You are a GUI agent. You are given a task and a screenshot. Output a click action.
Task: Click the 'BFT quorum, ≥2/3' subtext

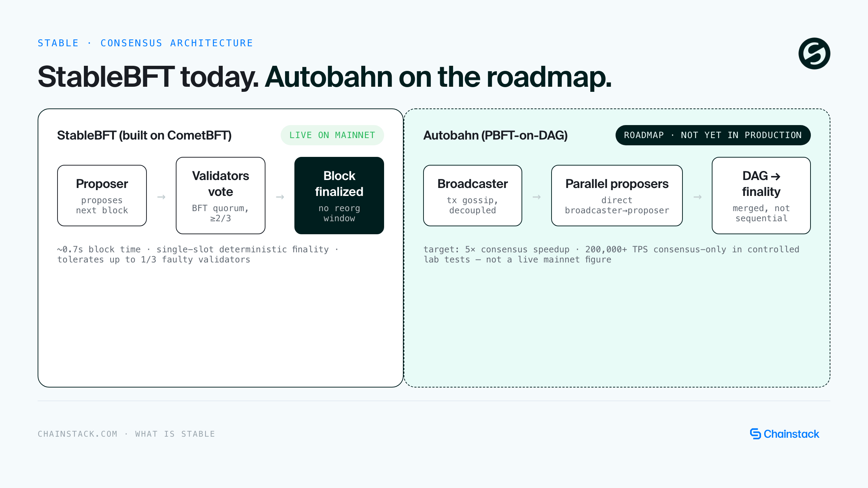[x=221, y=213]
